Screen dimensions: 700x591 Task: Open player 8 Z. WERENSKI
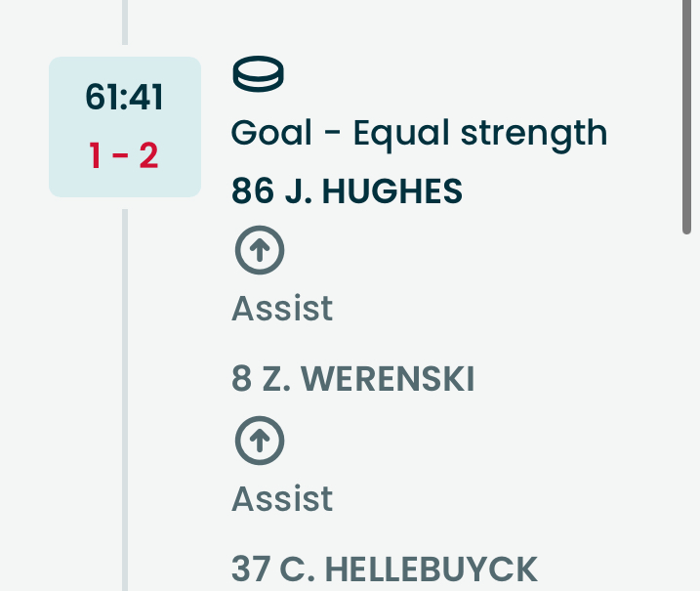pos(352,379)
